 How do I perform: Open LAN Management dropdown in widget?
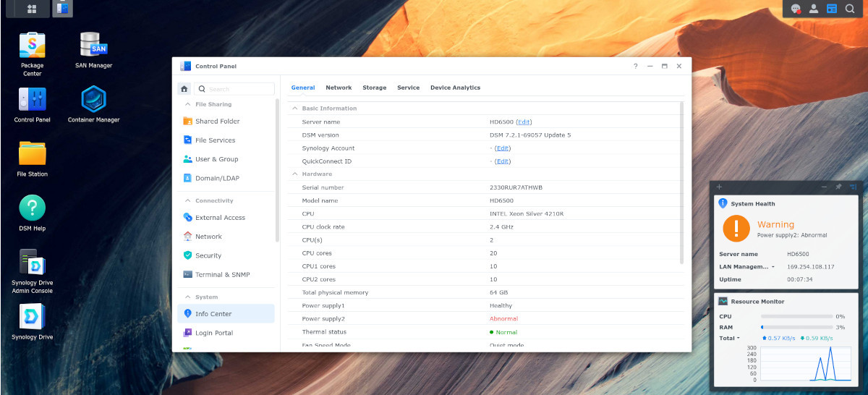click(746, 267)
